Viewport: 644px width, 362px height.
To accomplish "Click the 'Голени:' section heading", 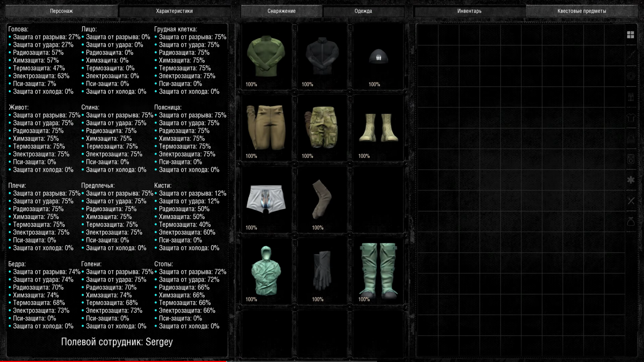I will (91, 264).
